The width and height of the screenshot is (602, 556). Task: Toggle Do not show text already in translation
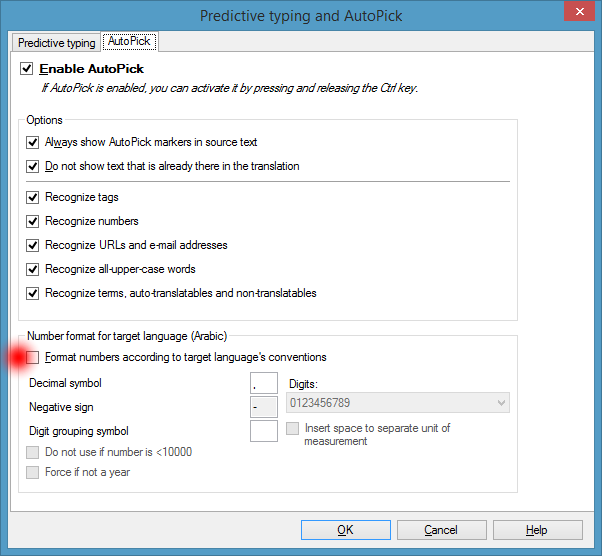(x=33, y=166)
